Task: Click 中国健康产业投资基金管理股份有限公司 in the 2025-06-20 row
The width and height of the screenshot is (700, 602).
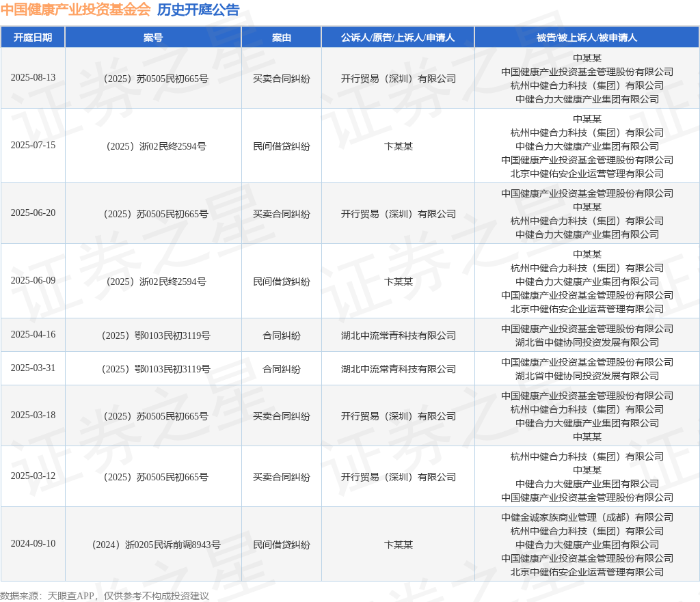Action: [587, 193]
